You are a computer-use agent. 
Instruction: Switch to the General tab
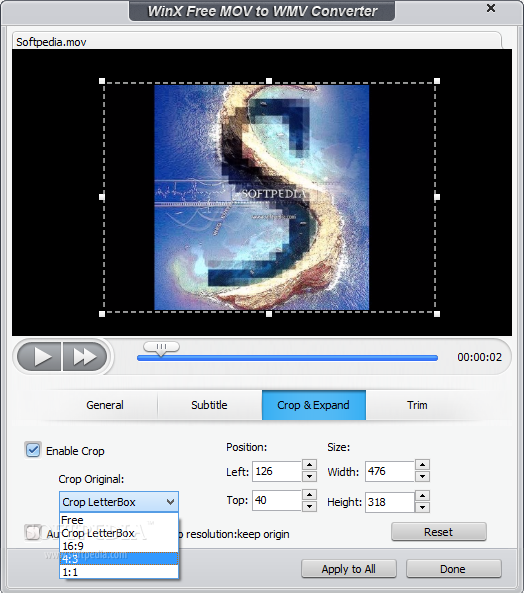[x=105, y=405]
